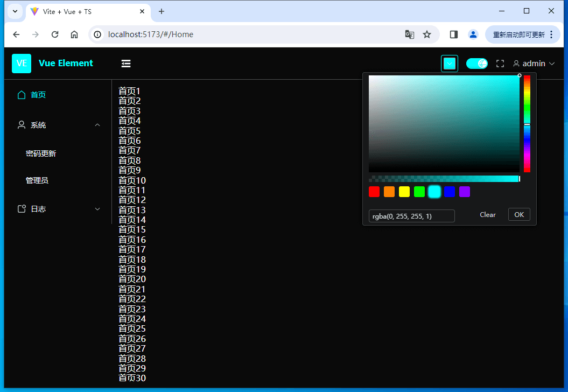Pick the orange preset swatch
Image resolution: width=568 pixels, height=392 pixels.
coord(389,192)
